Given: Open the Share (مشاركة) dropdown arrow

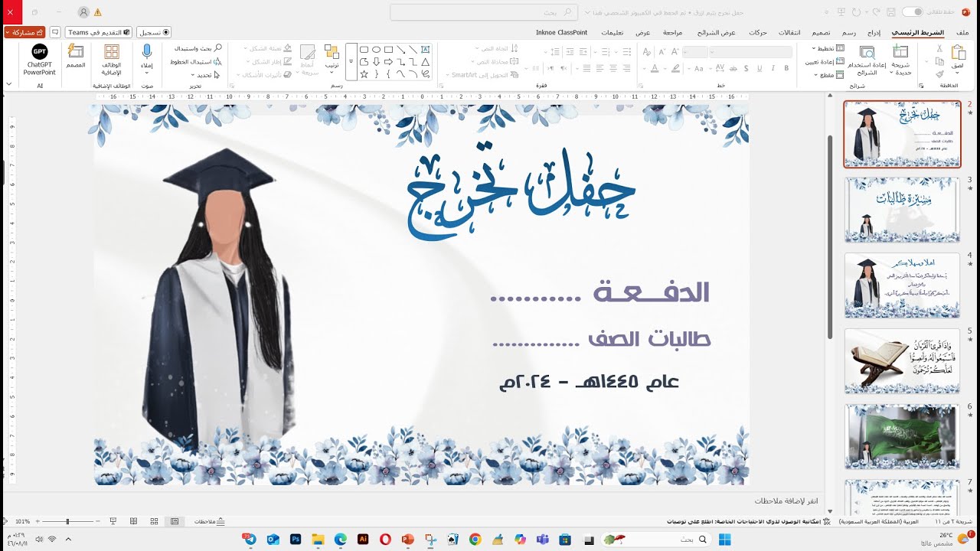Looking at the screenshot, I should tap(9, 32).
